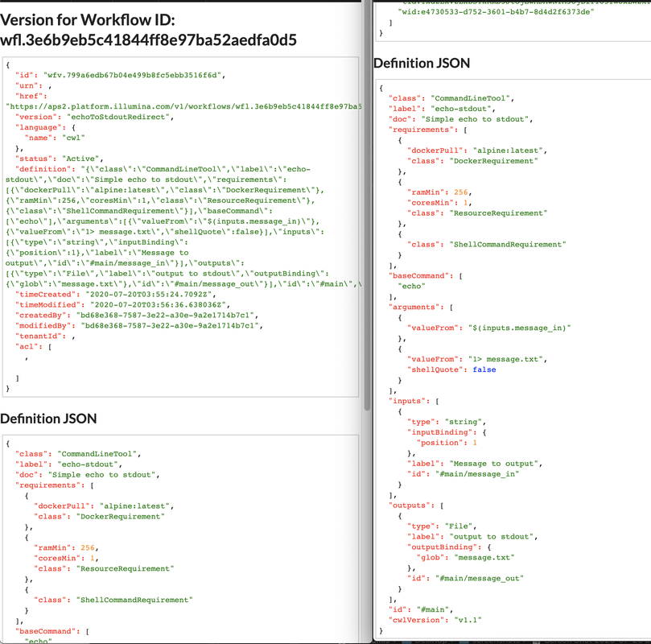Image resolution: width=651 pixels, height=644 pixels.
Task: Click the right panel's Definition JSON heading
Action: point(422,63)
